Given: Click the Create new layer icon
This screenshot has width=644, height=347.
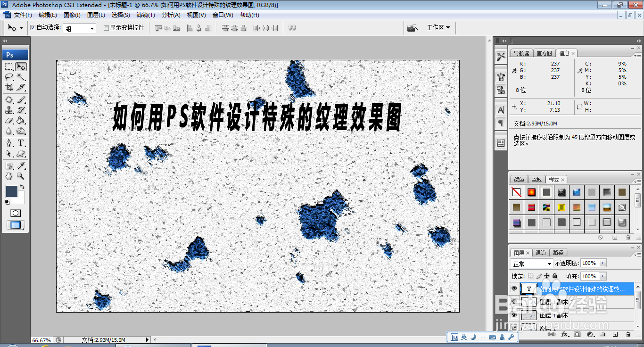Looking at the screenshot, I should point(616,335).
